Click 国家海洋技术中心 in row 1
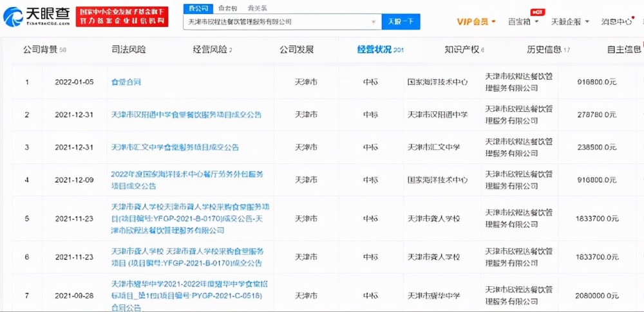 point(437,82)
